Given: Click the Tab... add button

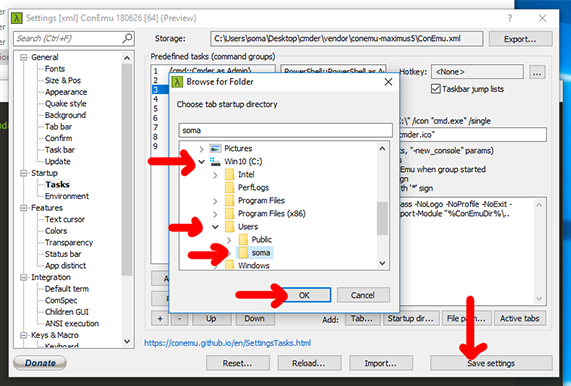Looking at the screenshot, I should click(x=362, y=319).
